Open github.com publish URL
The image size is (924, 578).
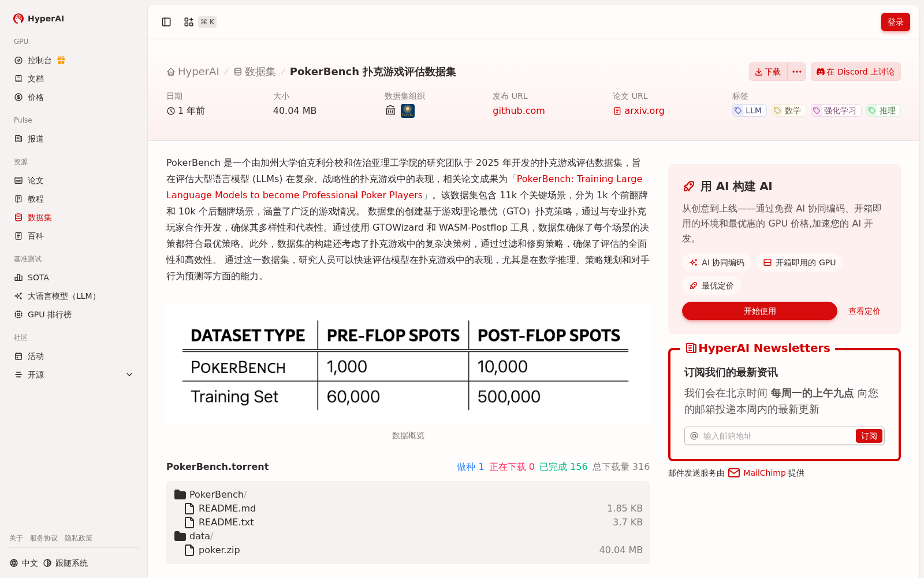519,110
